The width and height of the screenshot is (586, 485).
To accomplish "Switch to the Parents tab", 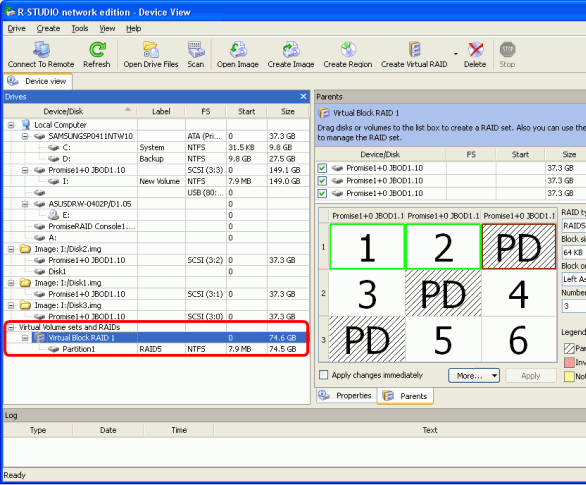I will [x=405, y=396].
